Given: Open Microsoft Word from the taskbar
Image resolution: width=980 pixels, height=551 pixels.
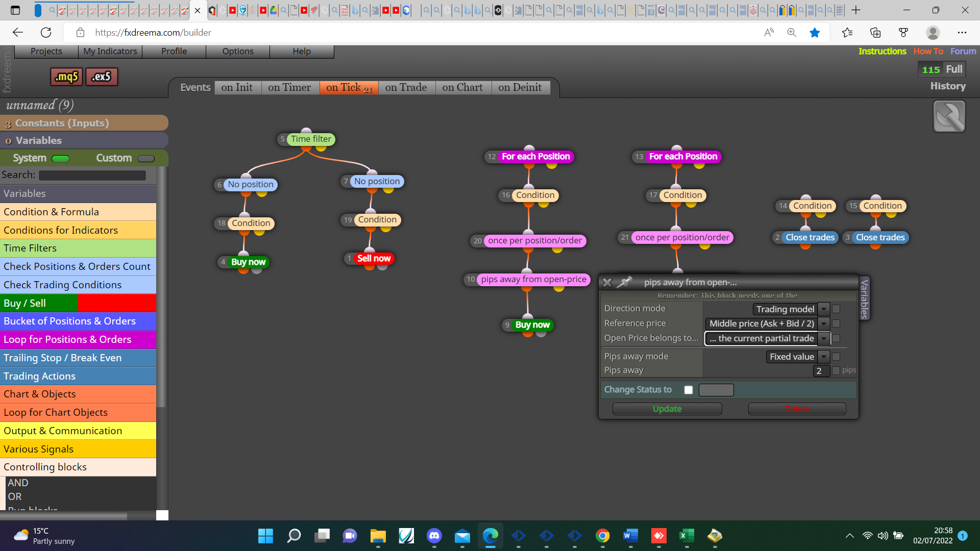Looking at the screenshot, I should pyautogui.click(x=631, y=536).
